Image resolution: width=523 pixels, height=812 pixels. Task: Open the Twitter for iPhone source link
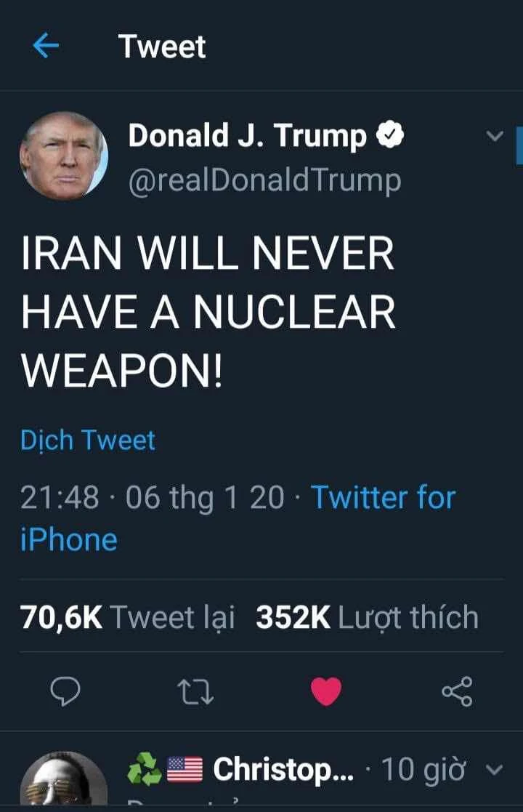[x=238, y=518]
